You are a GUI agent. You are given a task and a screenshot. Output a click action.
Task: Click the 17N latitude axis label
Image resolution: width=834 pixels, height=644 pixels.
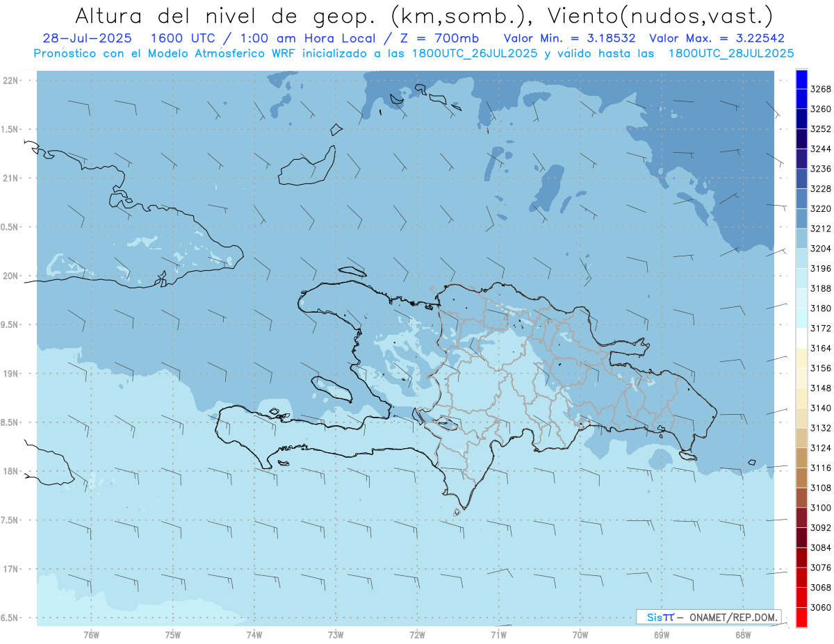[x=11, y=569]
